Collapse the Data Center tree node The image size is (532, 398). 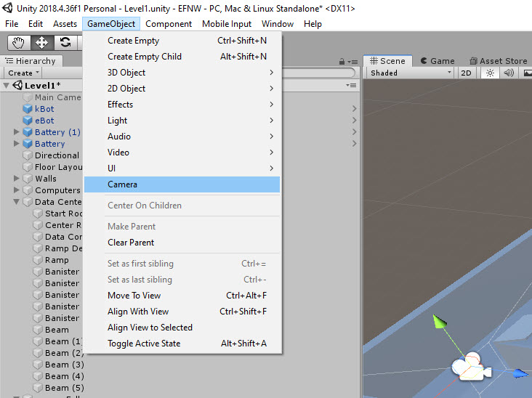(17, 202)
